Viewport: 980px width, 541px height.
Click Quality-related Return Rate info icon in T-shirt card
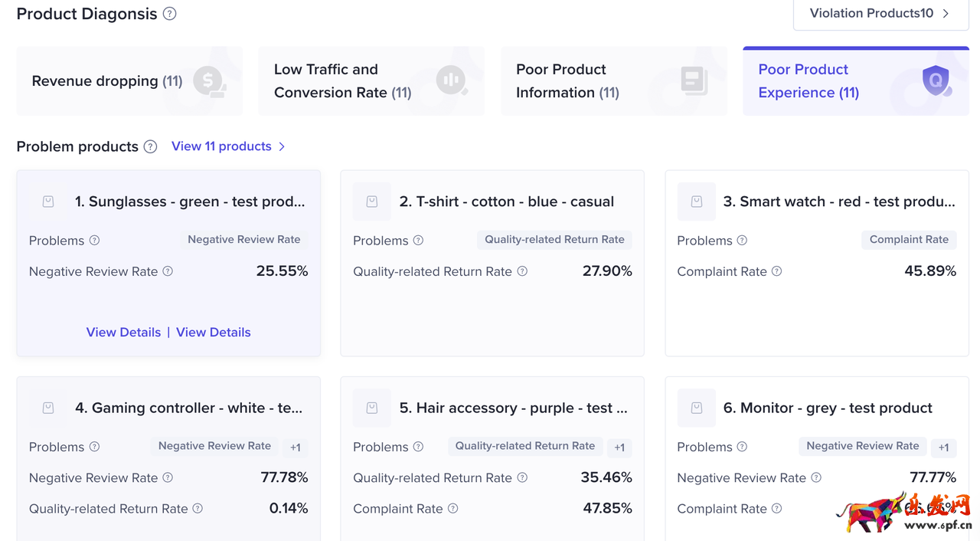coord(522,271)
